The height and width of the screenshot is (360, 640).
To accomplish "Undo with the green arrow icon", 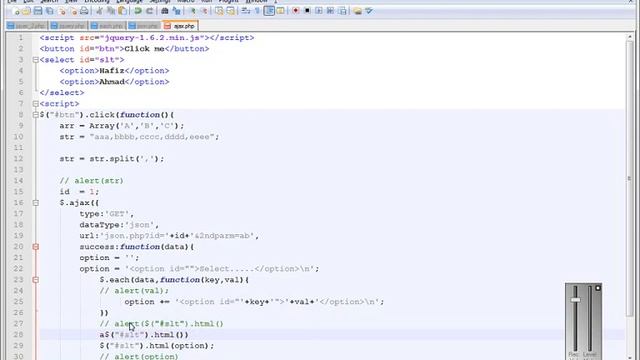I will [x=138, y=11].
